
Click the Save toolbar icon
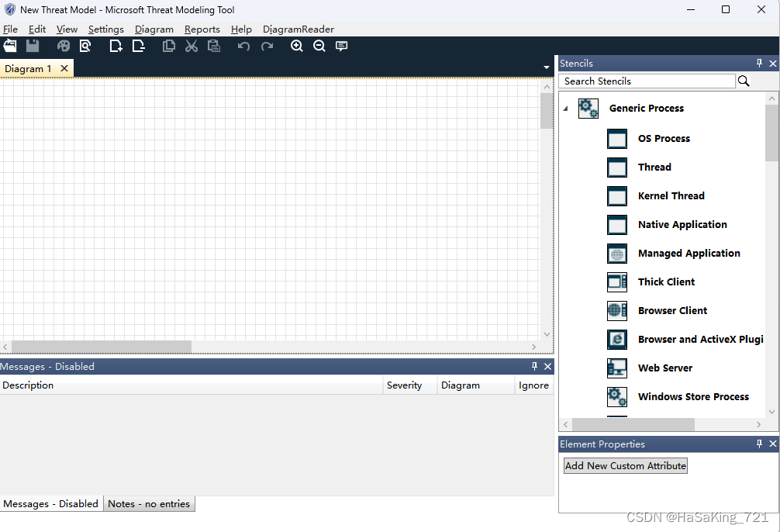(33, 47)
